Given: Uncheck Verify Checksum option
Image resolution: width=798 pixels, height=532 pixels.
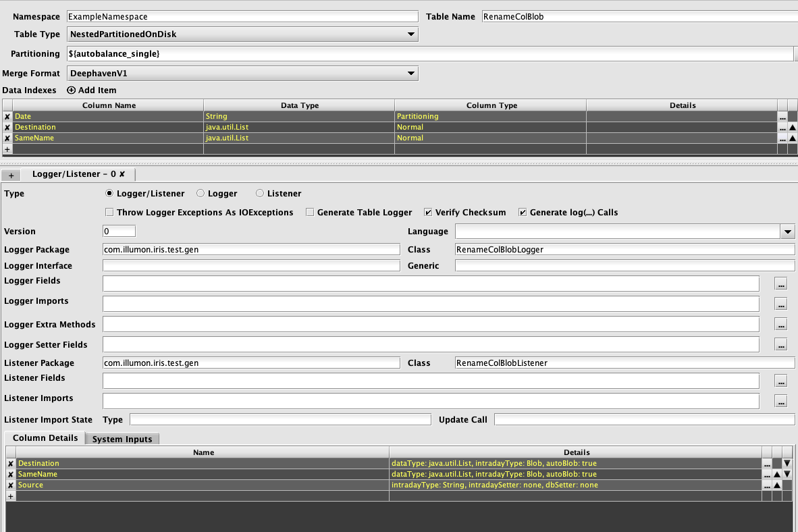Looking at the screenshot, I should [x=428, y=213].
